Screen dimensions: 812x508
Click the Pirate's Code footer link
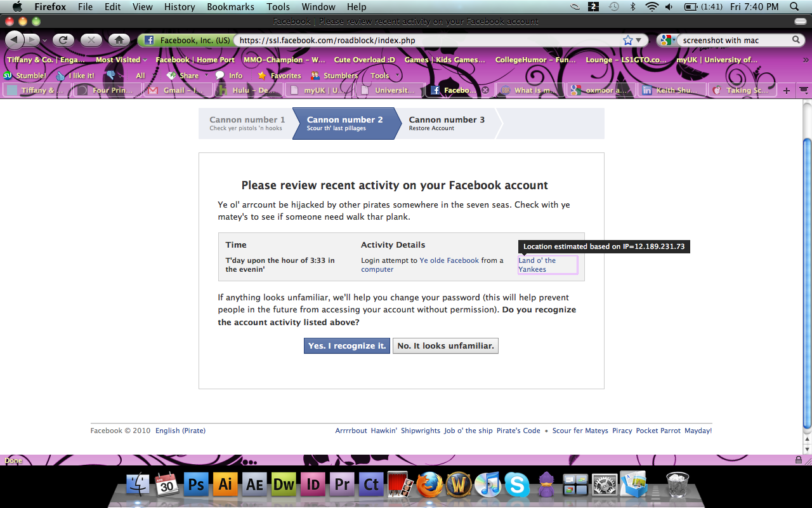coord(518,431)
